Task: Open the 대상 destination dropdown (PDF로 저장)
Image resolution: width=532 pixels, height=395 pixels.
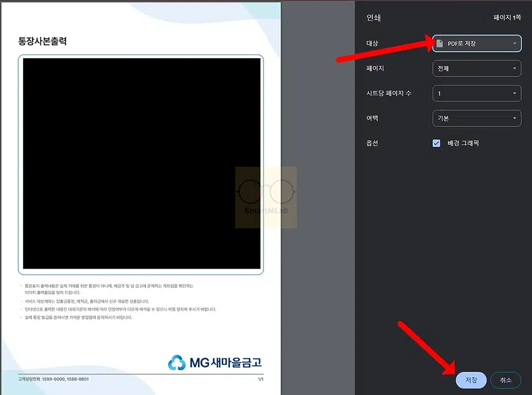Action: pos(477,43)
